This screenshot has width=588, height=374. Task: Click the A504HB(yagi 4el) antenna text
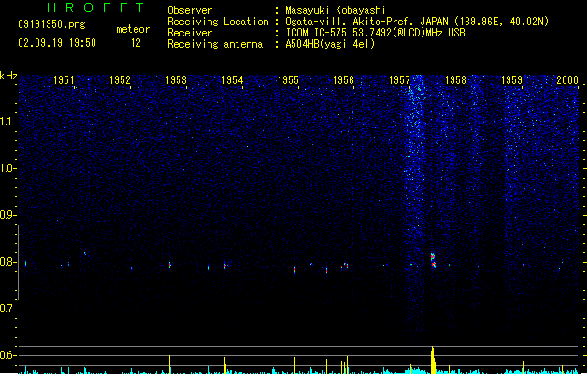330,44
